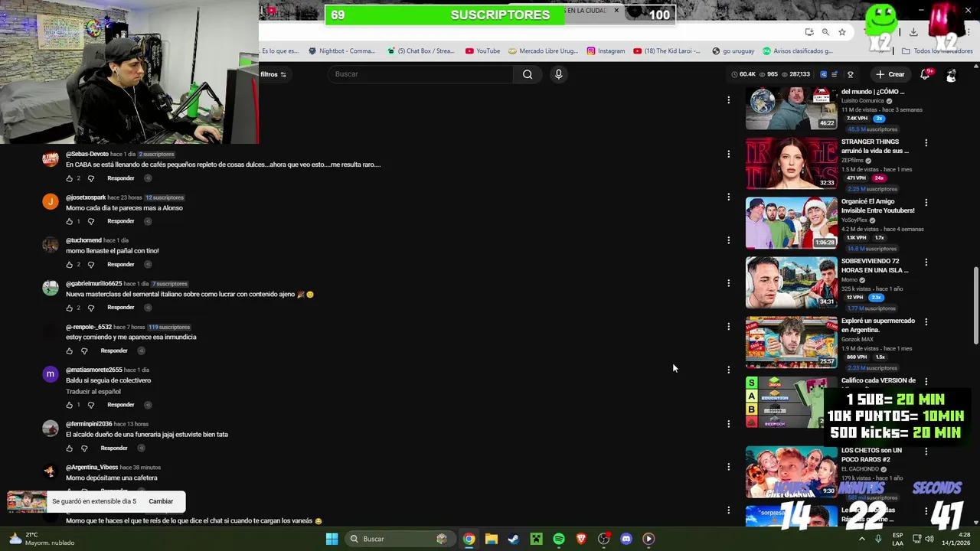This screenshot has height=551, width=980.
Task: Click the Crear button
Action: pos(890,74)
